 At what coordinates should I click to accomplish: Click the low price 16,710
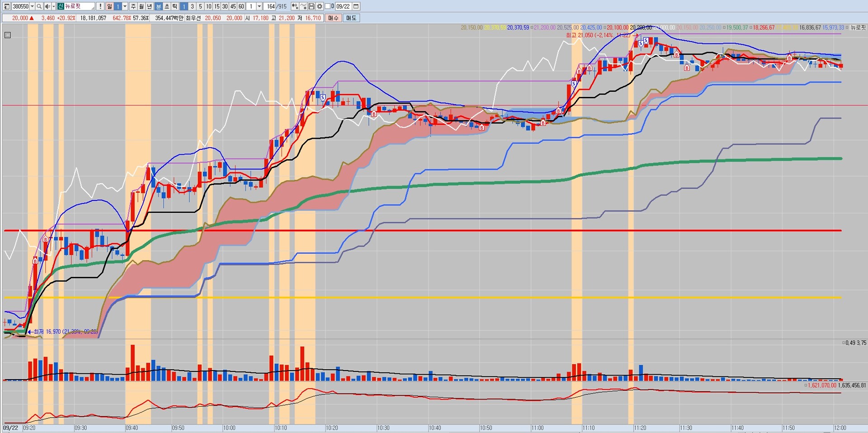click(313, 18)
